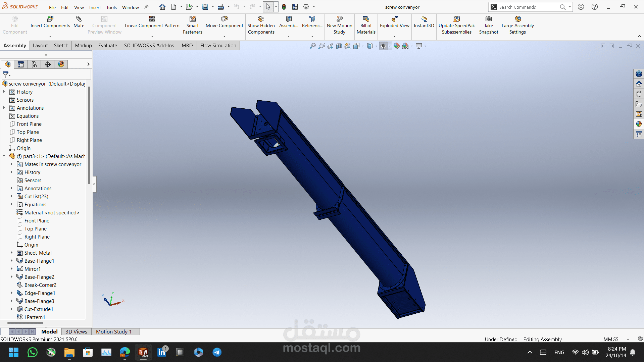Open Edit Appearance color tool
The height and width of the screenshot is (362, 644).
397,46
